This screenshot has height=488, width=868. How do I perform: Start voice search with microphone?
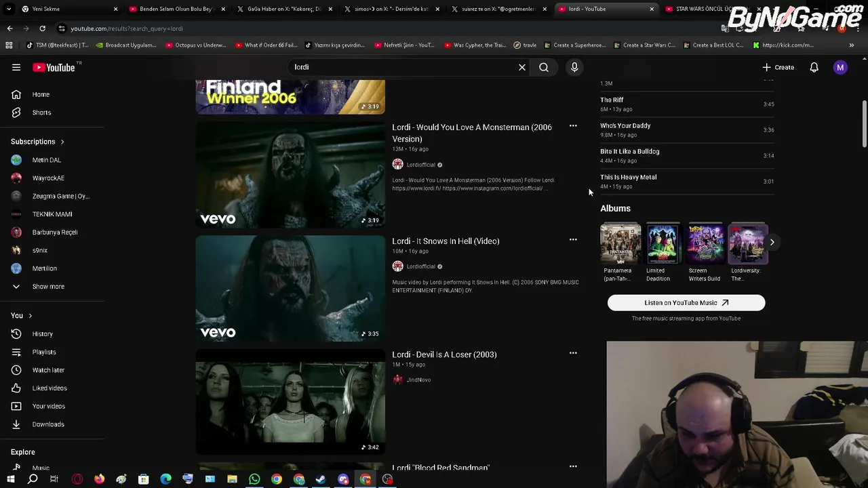[574, 67]
